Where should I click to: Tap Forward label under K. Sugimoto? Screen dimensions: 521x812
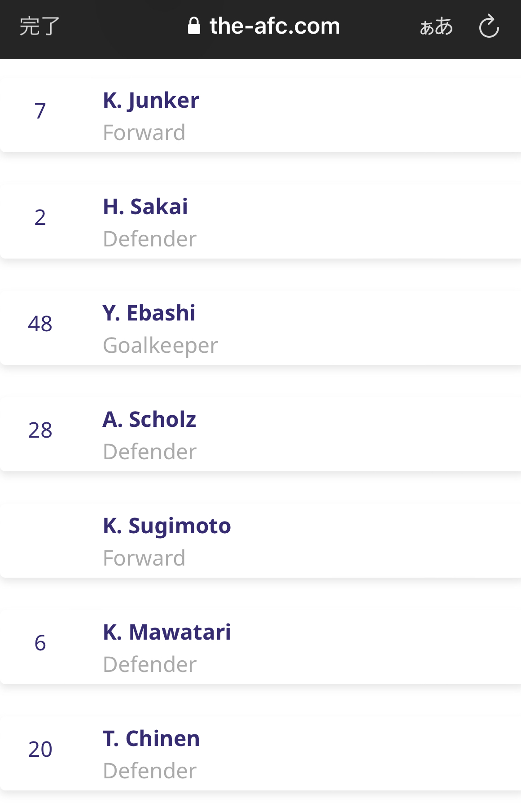(144, 558)
